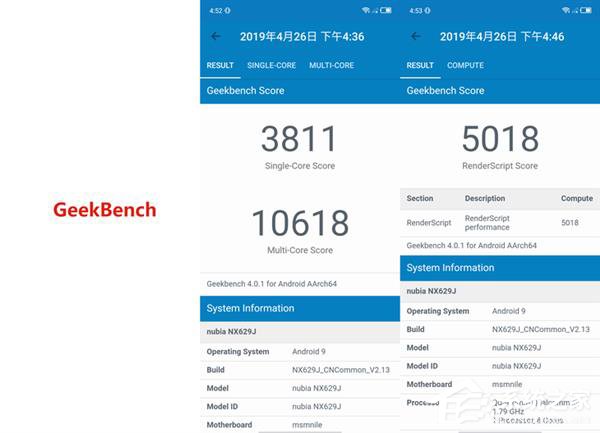Click Build value in left screen

pos(341,370)
